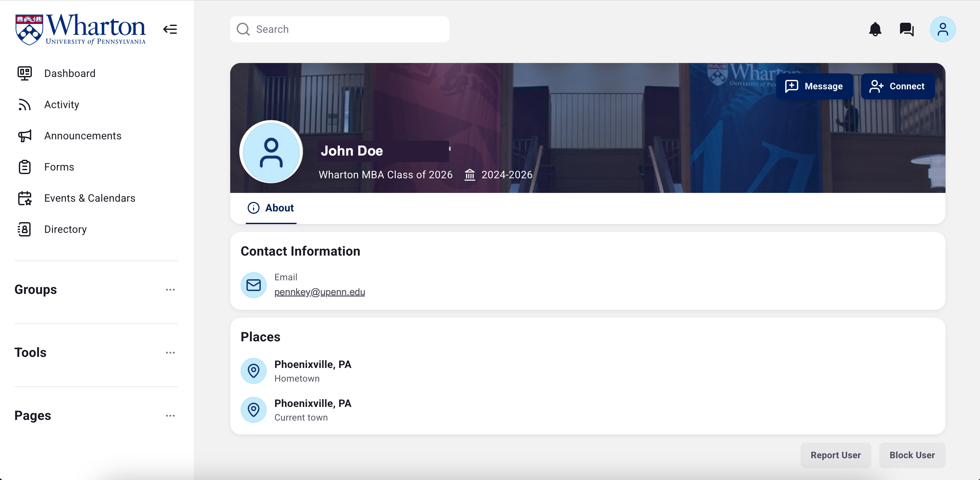980x480 pixels.
Task: Expand the Tools options ellipsis
Action: click(x=170, y=353)
